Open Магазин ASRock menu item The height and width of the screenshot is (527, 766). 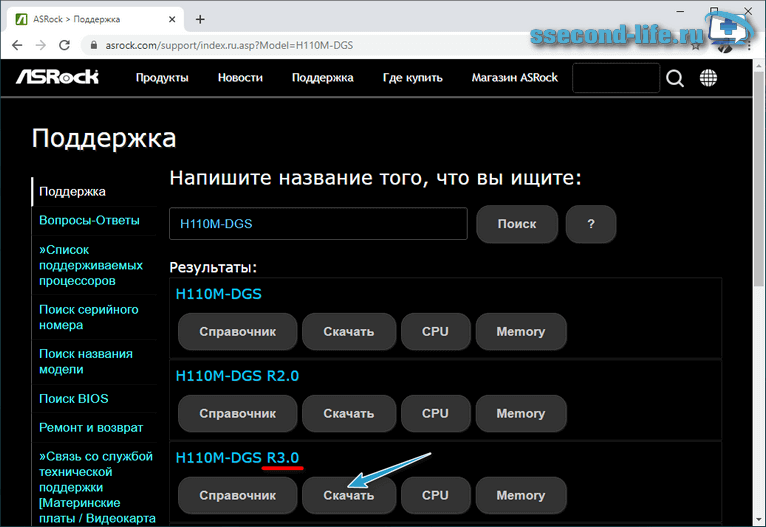coord(514,78)
